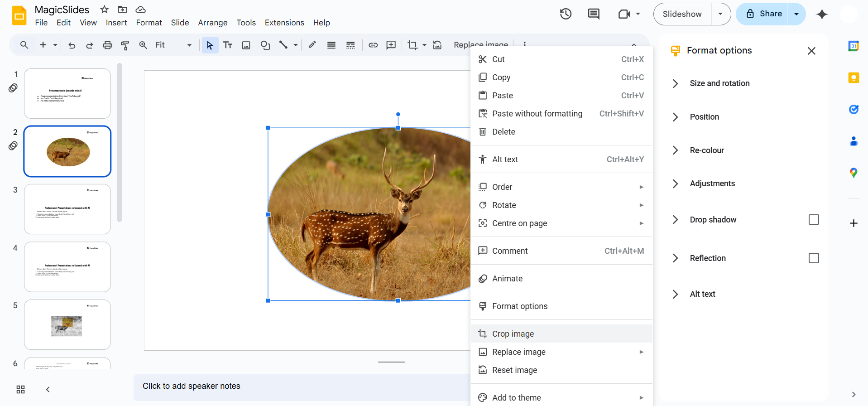868x406 pixels.
Task: Expand the Adjustments section
Action: pyautogui.click(x=712, y=184)
